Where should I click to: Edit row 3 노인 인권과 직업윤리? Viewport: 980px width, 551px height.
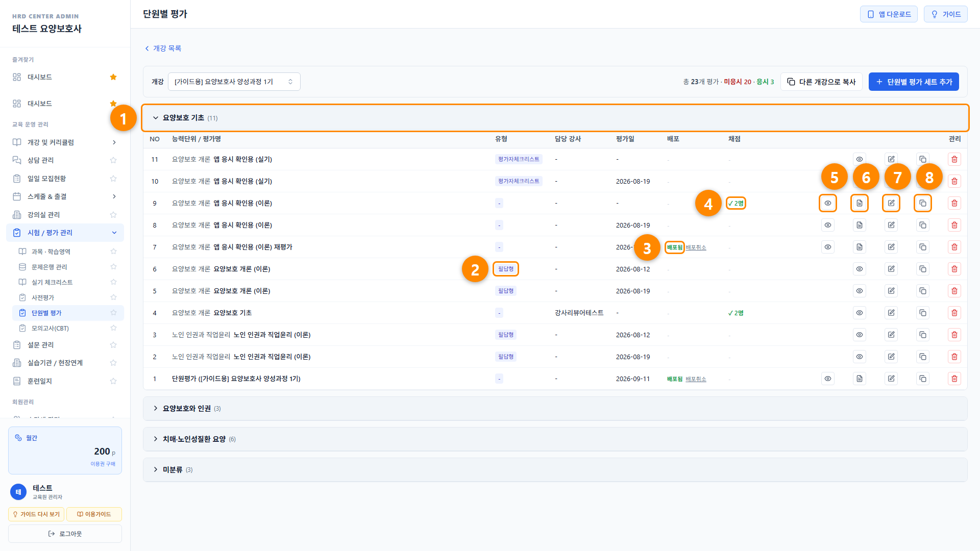click(x=891, y=335)
